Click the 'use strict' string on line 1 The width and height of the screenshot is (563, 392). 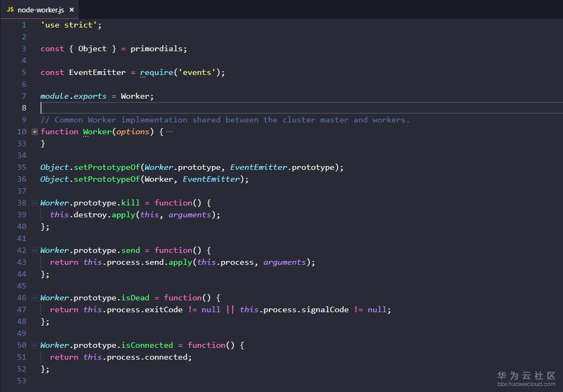68,25
